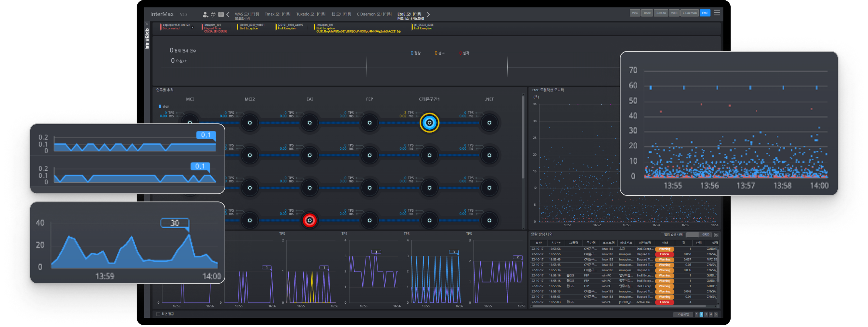The height and width of the screenshot is (327, 868).
Task: Go to next tabs with right chevron
Action: coord(428,14)
